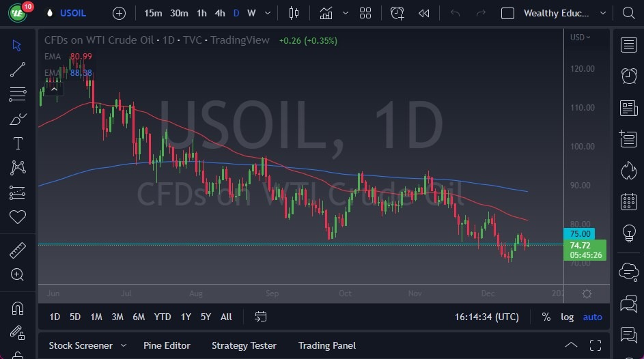Open the heart icons menu

point(18,216)
